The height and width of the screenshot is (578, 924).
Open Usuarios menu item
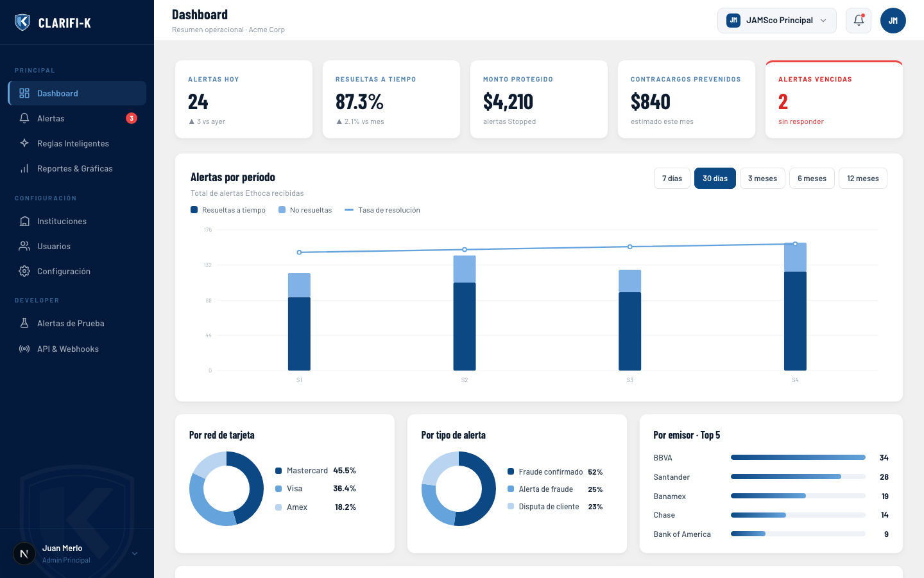[x=77, y=246]
